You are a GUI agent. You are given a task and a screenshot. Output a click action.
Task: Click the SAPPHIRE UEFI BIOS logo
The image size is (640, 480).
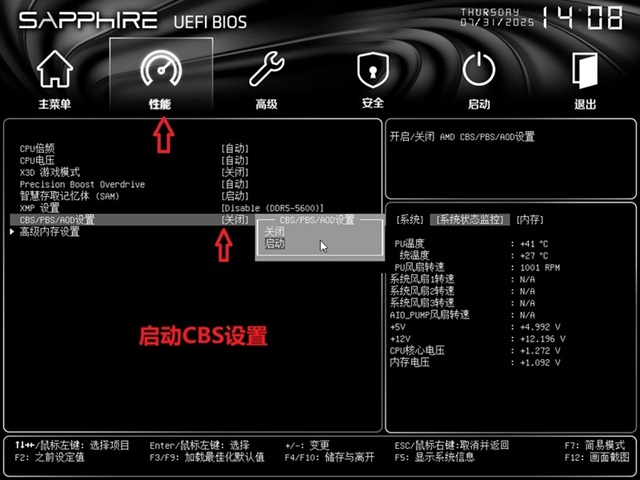tap(133, 21)
